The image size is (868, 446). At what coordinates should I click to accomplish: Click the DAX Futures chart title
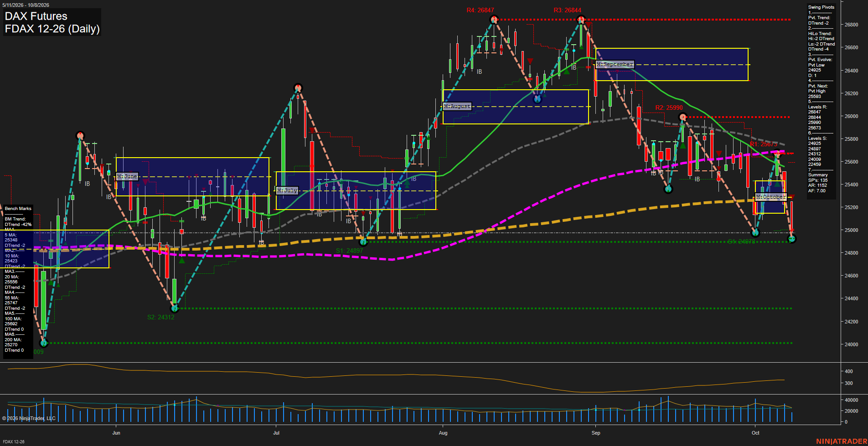tap(36, 16)
